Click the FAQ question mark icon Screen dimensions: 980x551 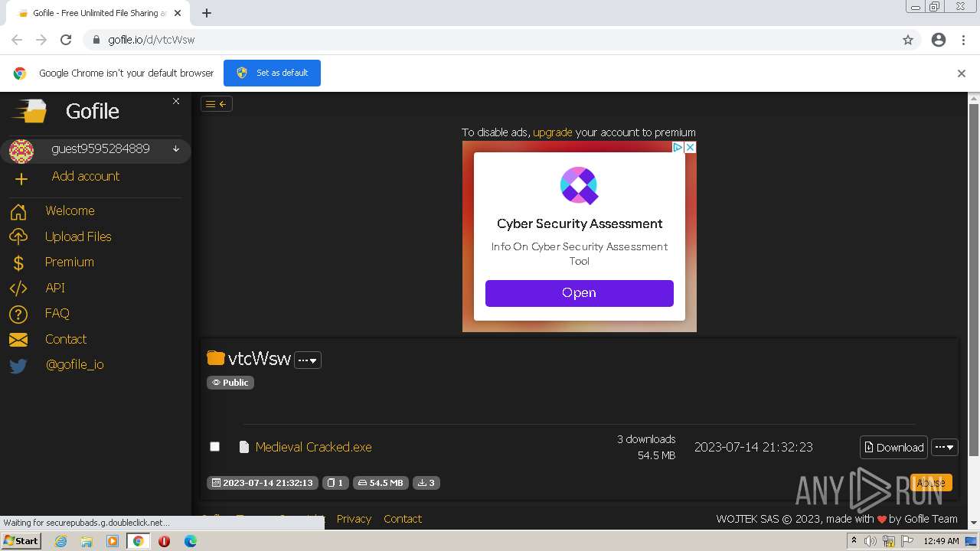point(18,314)
